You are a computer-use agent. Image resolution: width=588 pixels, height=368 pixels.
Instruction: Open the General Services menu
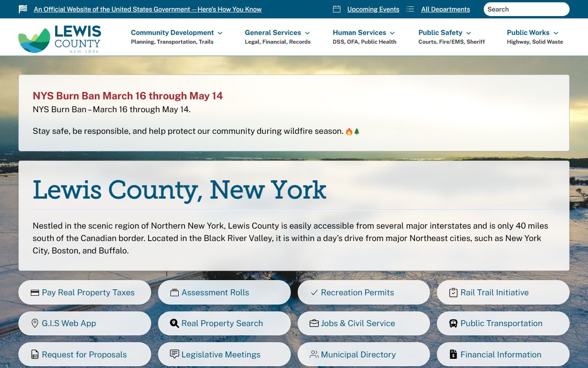coord(273,33)
